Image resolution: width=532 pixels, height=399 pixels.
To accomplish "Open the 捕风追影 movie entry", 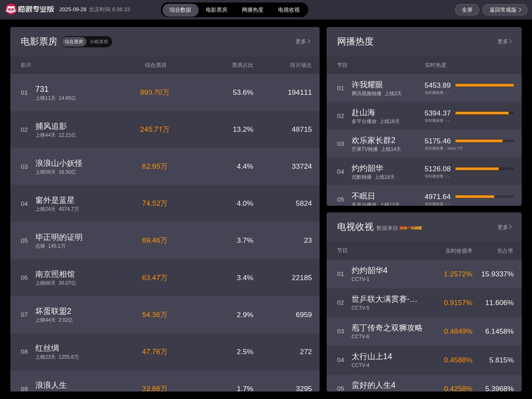I will coord(165,129).
